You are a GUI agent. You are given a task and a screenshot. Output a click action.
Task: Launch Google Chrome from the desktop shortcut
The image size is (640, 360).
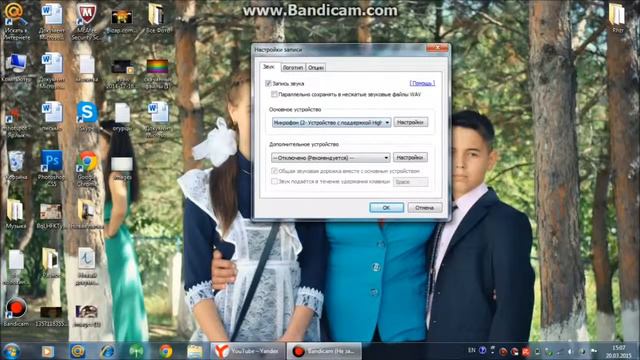point(87,168)
